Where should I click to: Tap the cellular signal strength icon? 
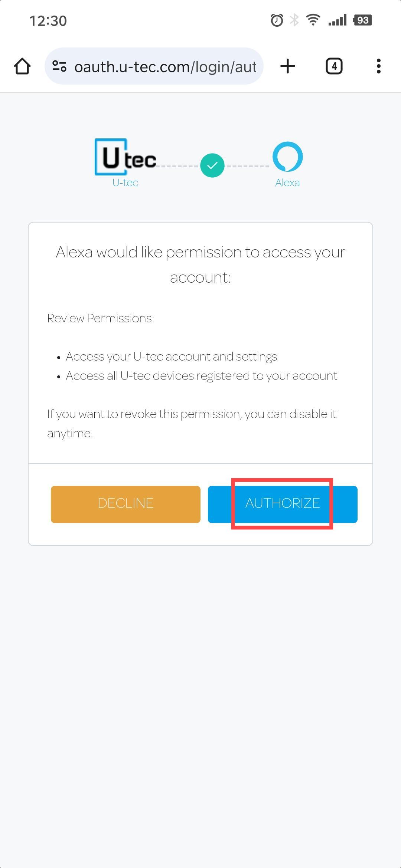[x=337, y=20]
